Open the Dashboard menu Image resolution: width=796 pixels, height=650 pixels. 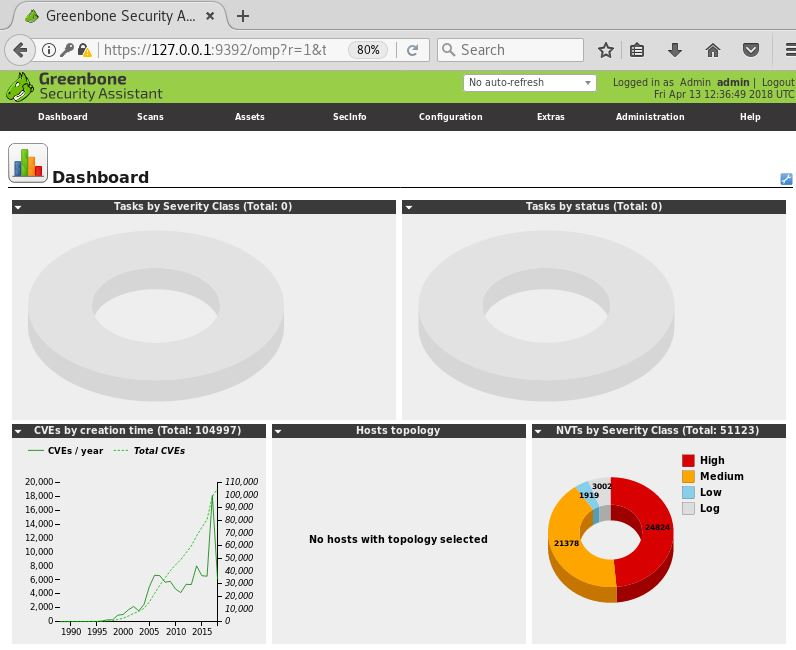pos(62,117)
